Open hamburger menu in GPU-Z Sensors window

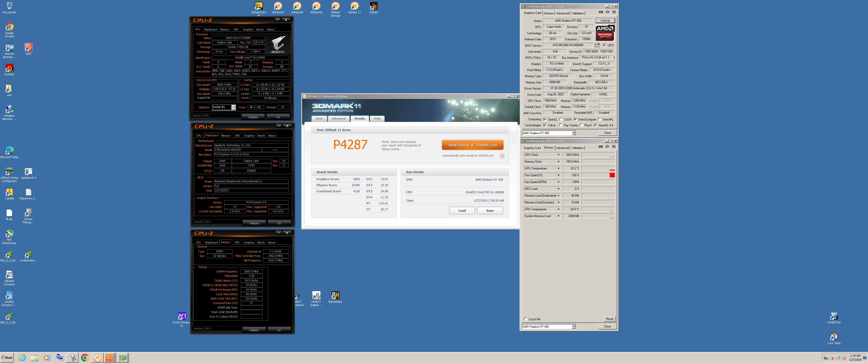coord(614,146)
